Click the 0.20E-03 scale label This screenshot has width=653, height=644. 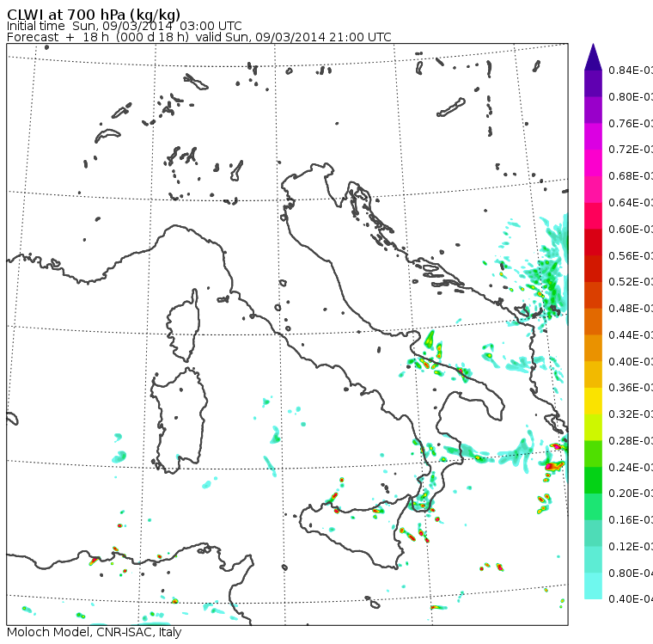pos(631,494)
